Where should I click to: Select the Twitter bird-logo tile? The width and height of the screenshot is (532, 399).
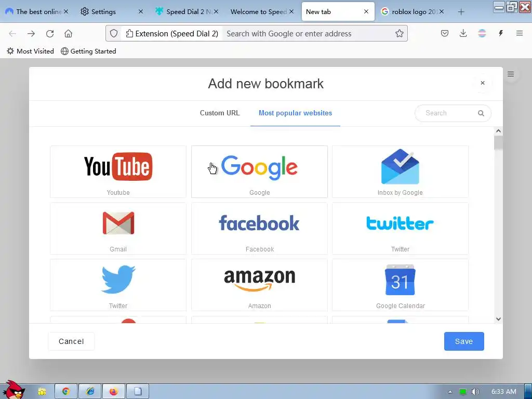(118, 285)
